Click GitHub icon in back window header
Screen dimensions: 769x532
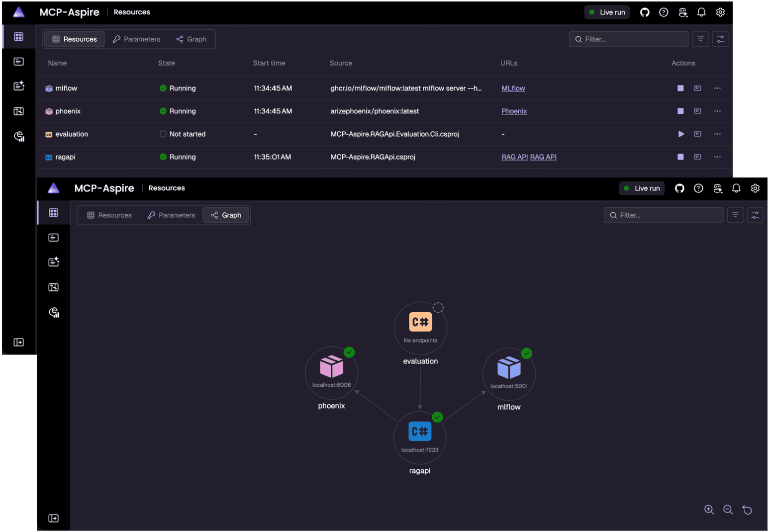pyautogui.click(x=645, y=12)
